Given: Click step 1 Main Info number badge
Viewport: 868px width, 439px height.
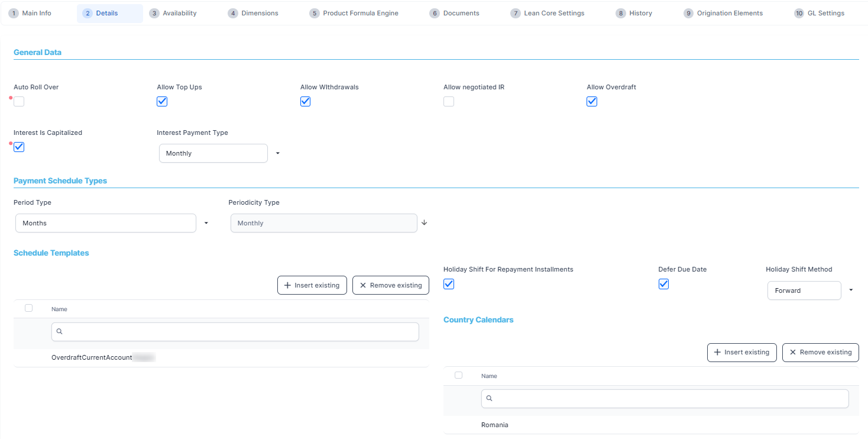Looking at the screenshot, I should (x=14, y=13).
